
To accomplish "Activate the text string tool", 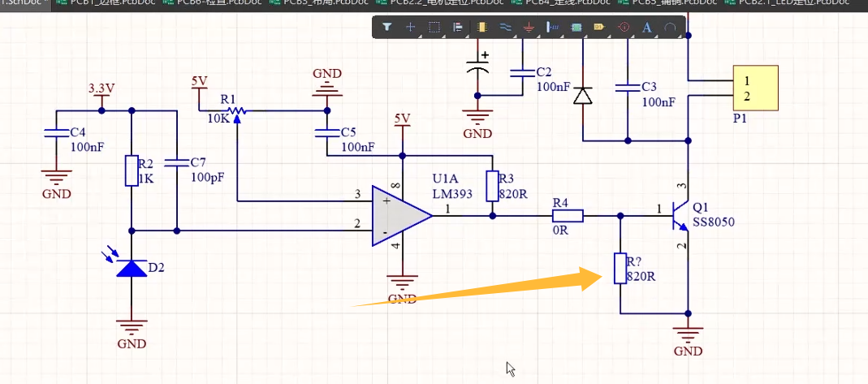I will pos(646,27).
